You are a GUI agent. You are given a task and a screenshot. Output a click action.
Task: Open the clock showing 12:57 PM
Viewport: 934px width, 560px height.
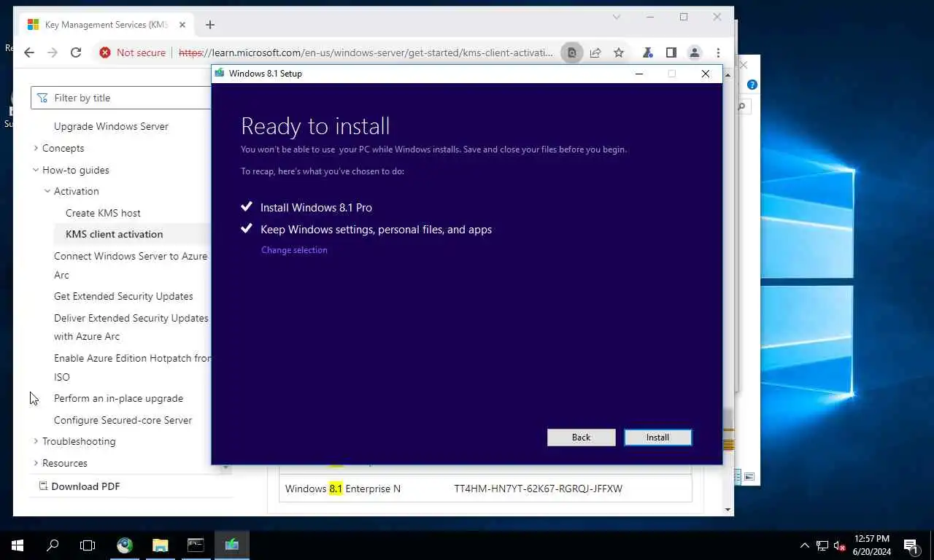pyautogui.click(x=871, y=545)
